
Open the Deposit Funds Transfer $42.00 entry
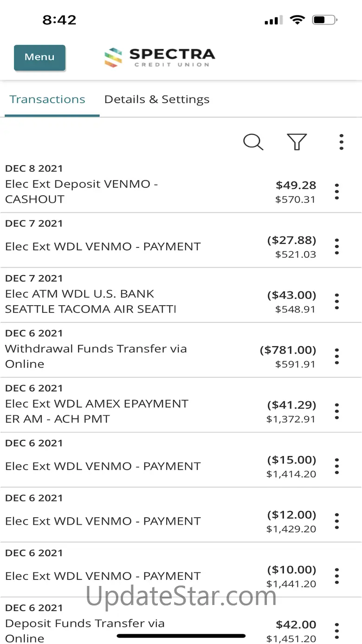click(x=181, y=621)
